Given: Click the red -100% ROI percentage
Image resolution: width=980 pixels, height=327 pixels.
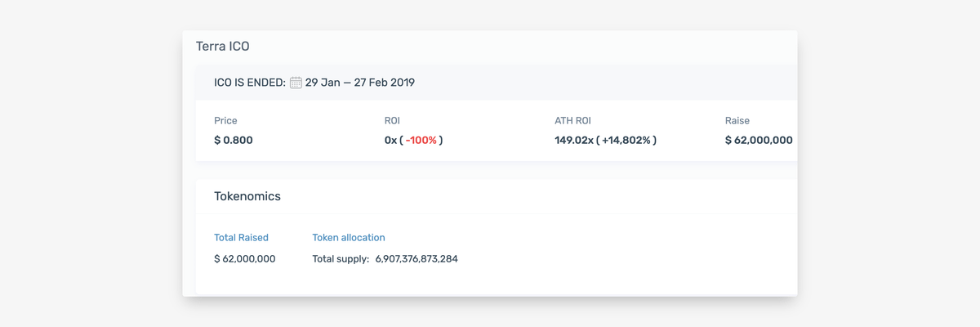Looking at the screenshot, I should point(421,140).
